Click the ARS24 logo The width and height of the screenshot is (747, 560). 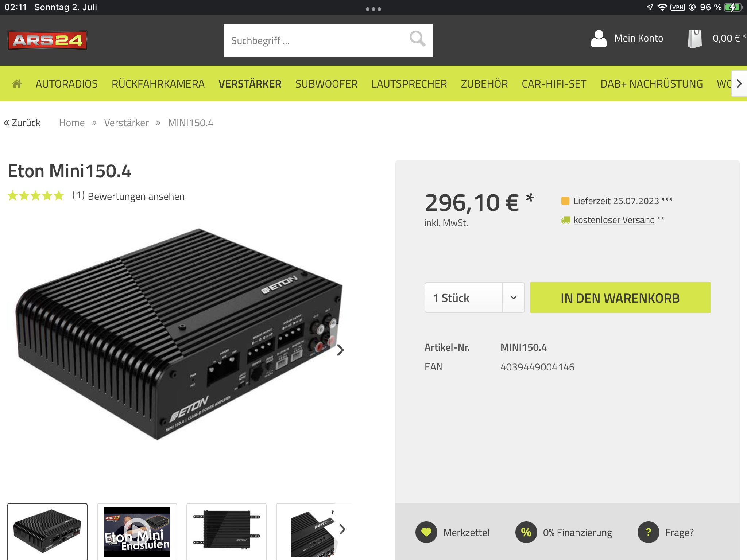47,40
